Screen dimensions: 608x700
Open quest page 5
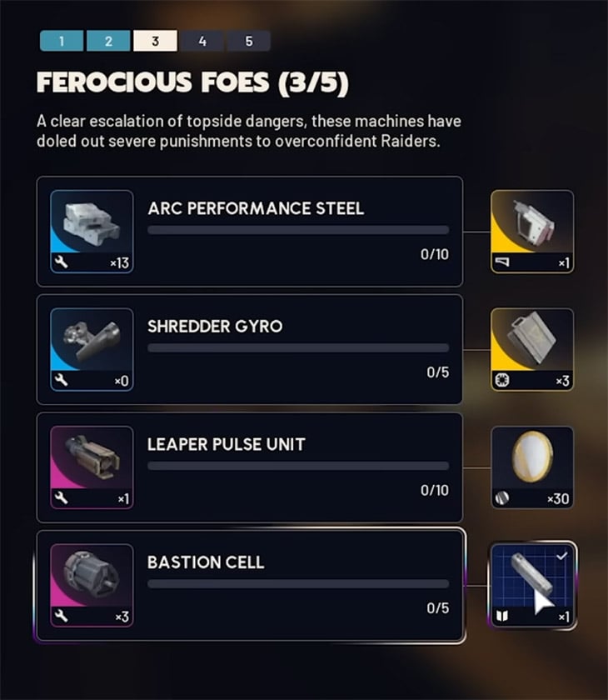249,39
